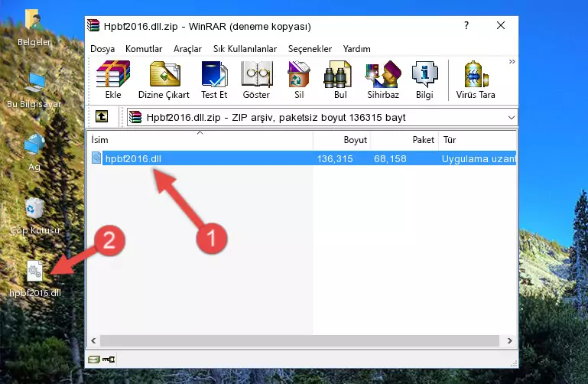Screen dimensions: 588x384
Task: Expand hidden toolbar items chevron
Action: pos(512,61)
